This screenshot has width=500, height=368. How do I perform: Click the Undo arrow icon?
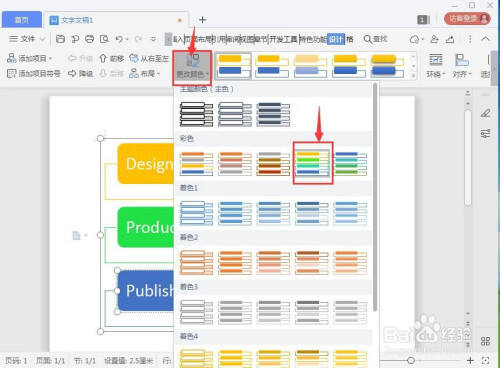coord(119,39)
